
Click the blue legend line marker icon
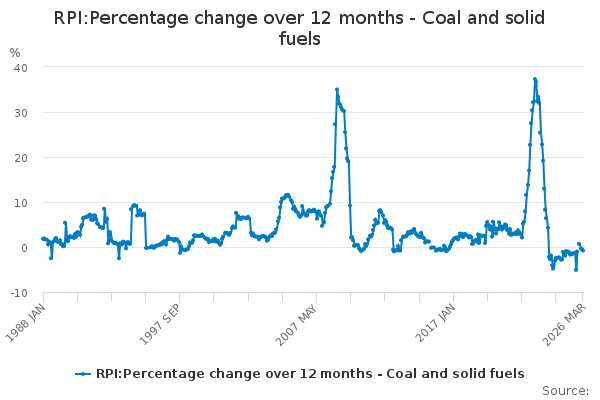click(84, 374)
